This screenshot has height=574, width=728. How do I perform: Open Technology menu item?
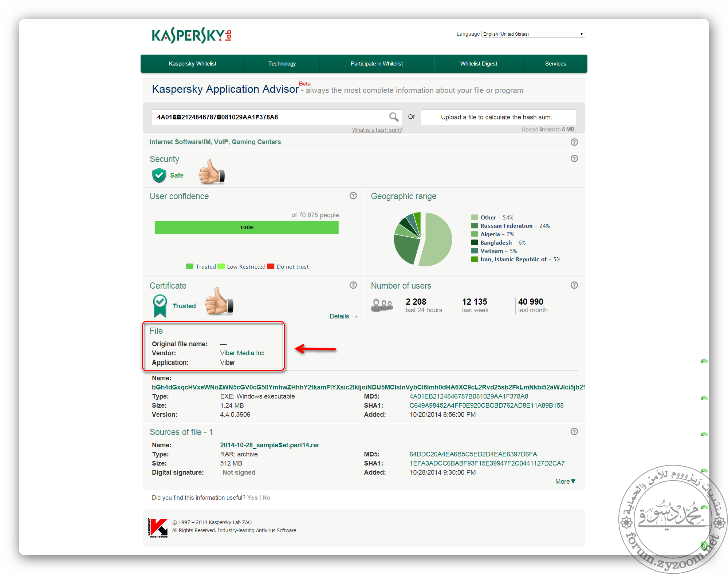[282, 64]
